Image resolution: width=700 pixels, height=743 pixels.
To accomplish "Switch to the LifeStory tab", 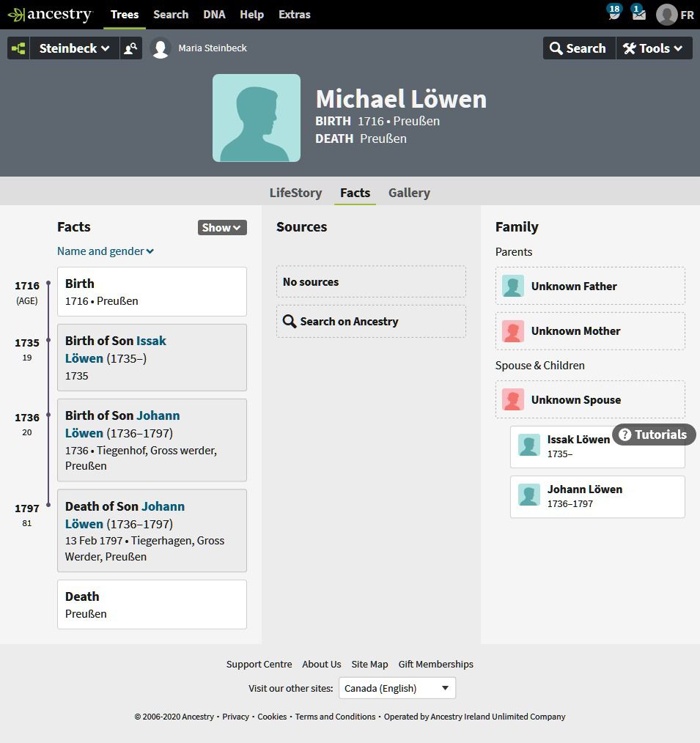I will pyautogui.click(x=295, y=193).
